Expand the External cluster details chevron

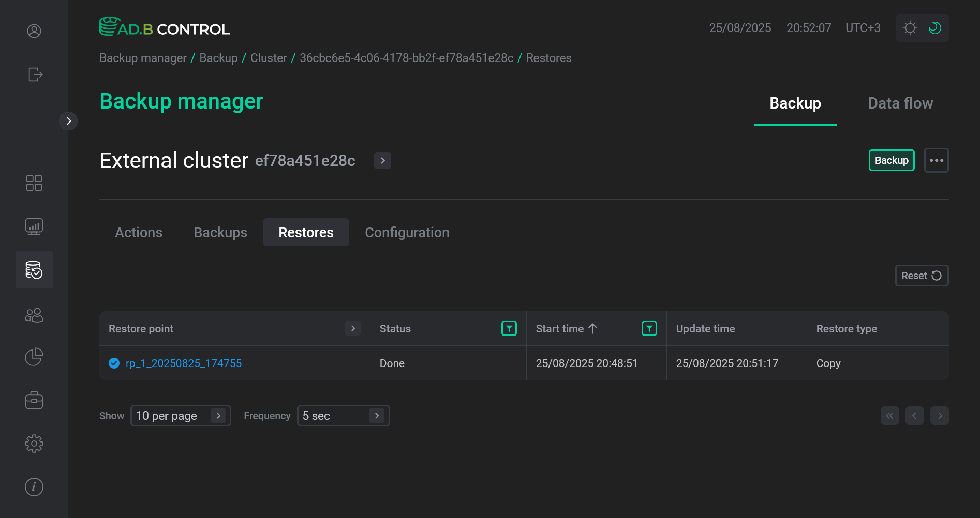click(x=382, y=160)
